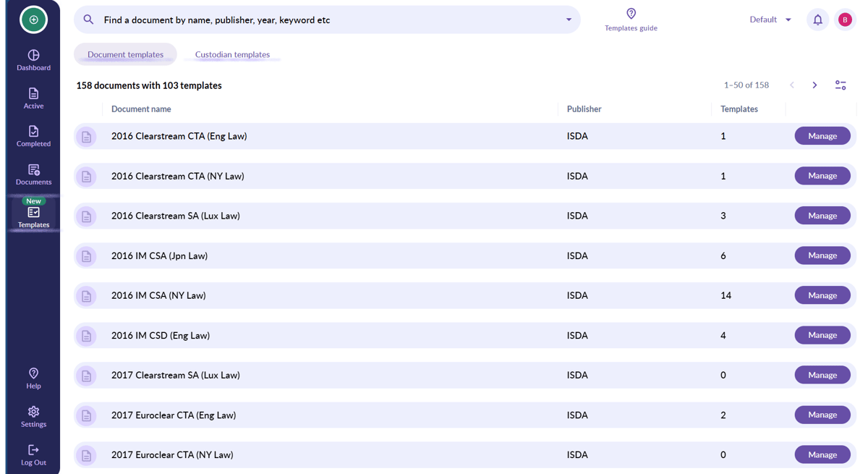Select row name 2016 IM CSA (Jpn Law)
868x474 pixels.
(x=159, y=255)
